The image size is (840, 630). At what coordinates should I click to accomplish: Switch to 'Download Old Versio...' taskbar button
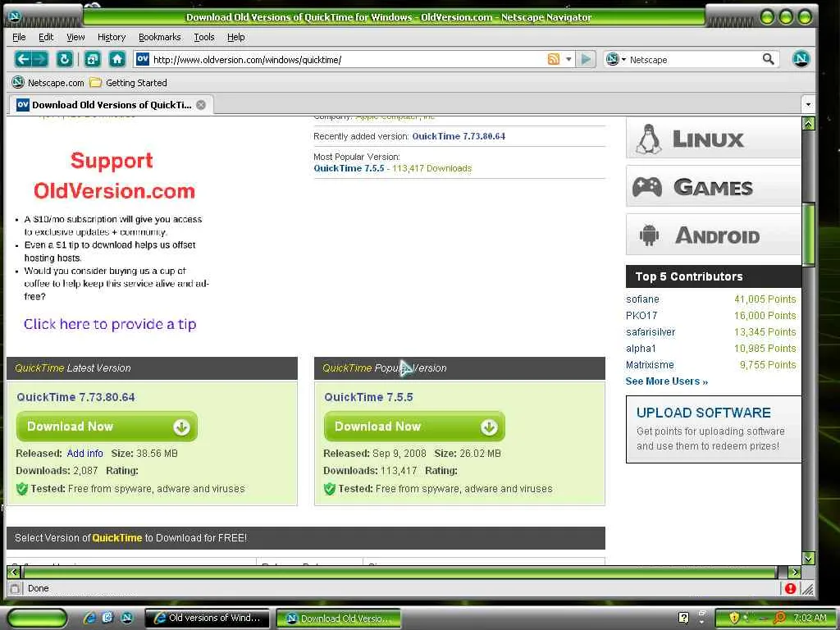click(x=339, y=618)
